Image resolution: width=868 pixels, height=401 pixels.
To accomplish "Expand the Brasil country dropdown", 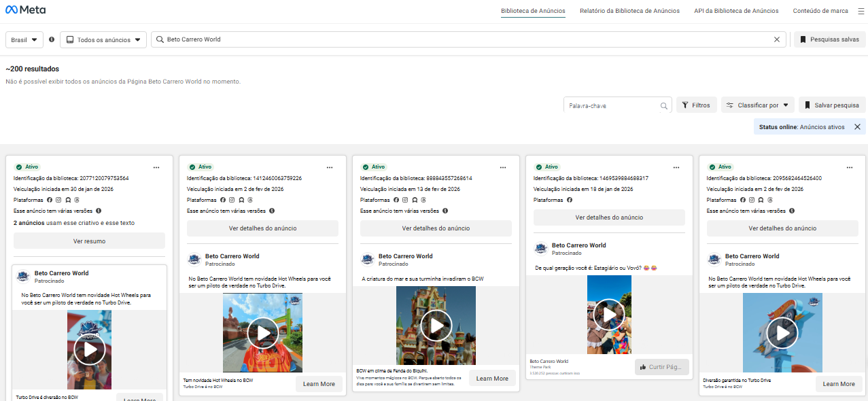I will pos(24,39).
